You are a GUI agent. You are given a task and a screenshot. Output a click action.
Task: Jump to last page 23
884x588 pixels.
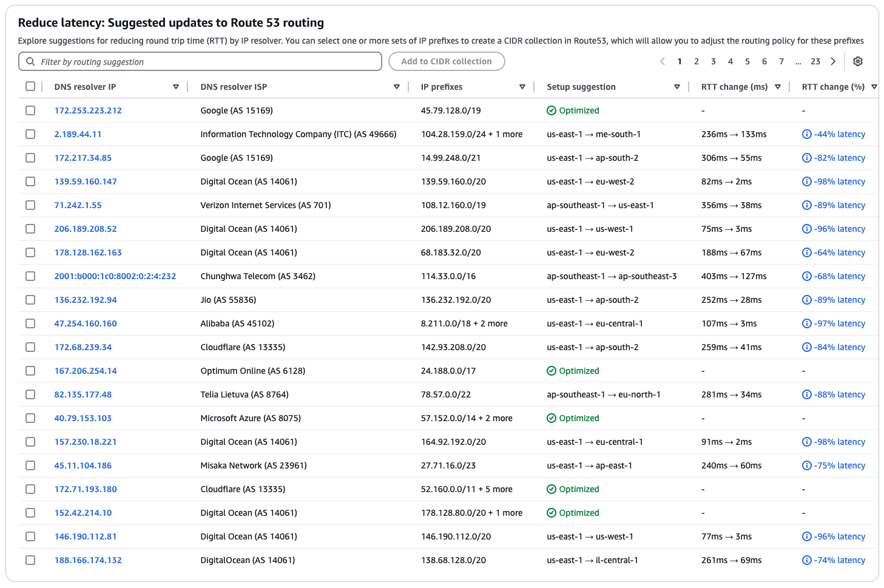point(815,61)
